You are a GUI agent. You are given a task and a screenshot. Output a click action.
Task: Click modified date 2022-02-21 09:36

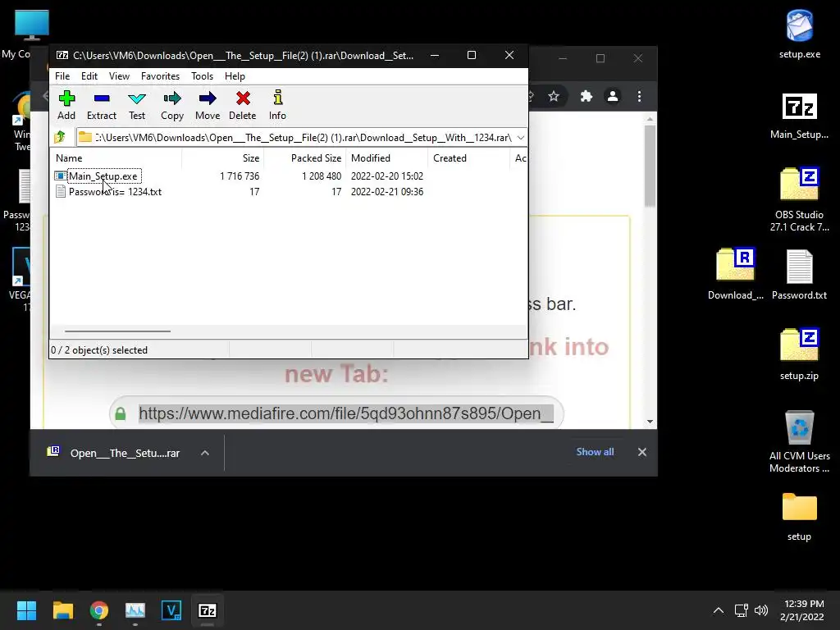coord(387,192)
